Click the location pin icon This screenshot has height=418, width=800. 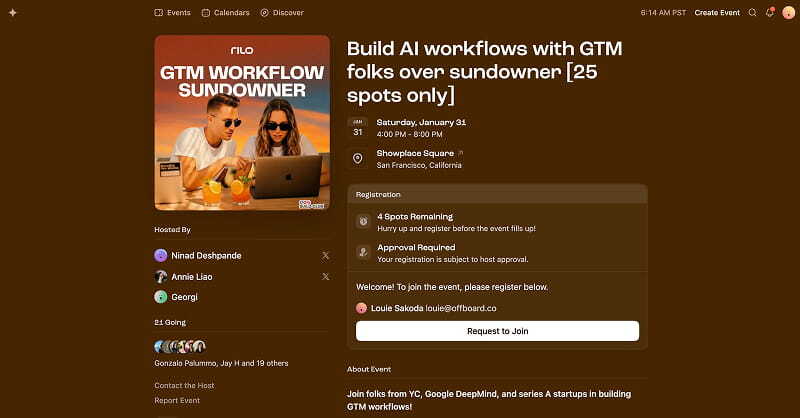pyautogui.click(x=358, y=159)
